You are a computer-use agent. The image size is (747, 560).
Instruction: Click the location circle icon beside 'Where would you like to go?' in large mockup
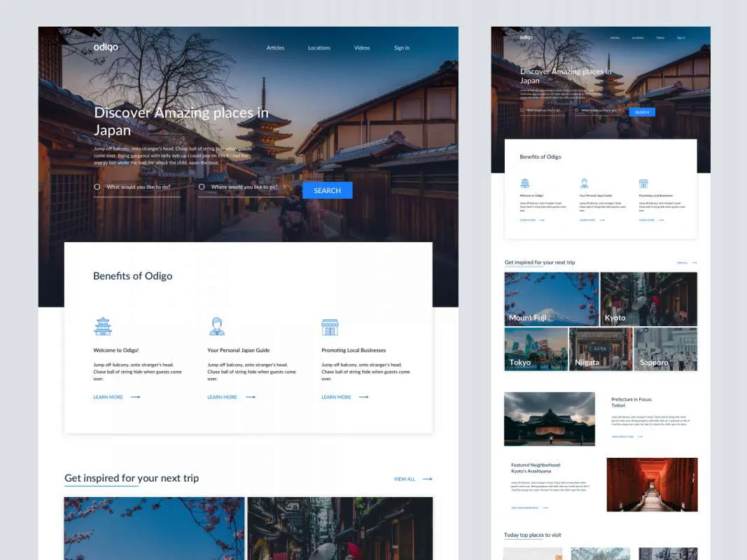(x=202, y=187)
